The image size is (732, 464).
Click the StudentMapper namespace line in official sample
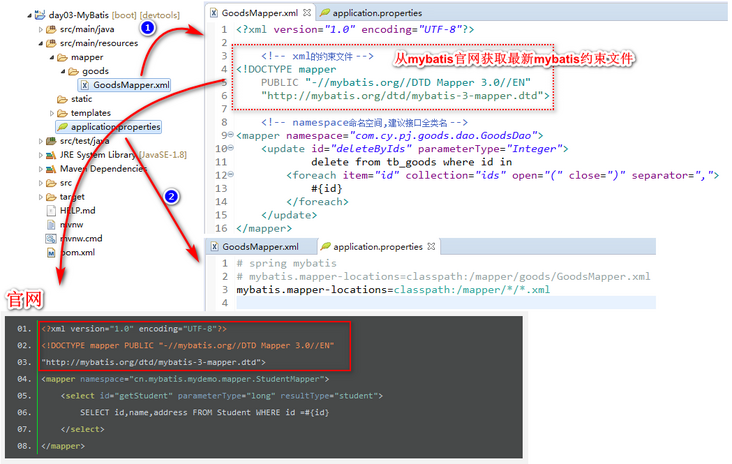185,379
